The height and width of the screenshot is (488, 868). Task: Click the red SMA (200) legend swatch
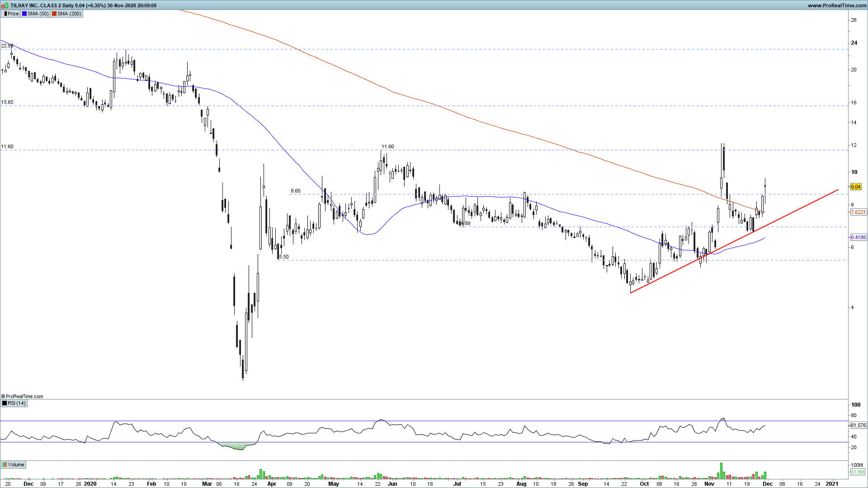(54, 14)
